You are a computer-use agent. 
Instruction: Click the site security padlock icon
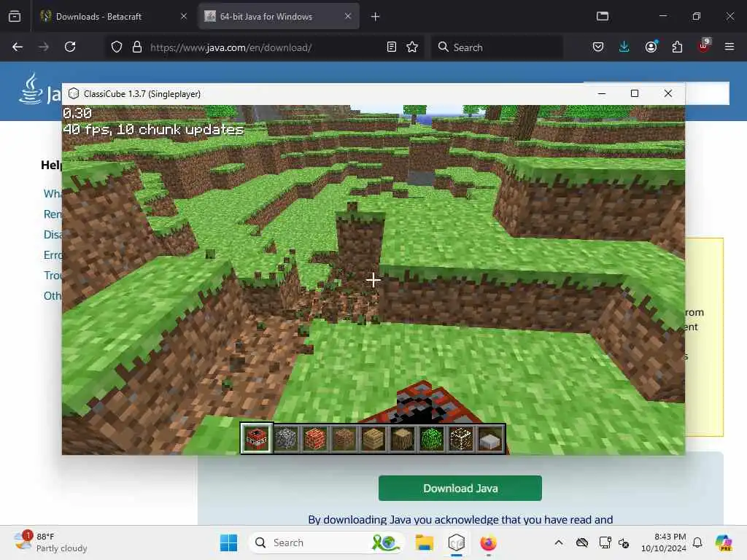point(136,47)
